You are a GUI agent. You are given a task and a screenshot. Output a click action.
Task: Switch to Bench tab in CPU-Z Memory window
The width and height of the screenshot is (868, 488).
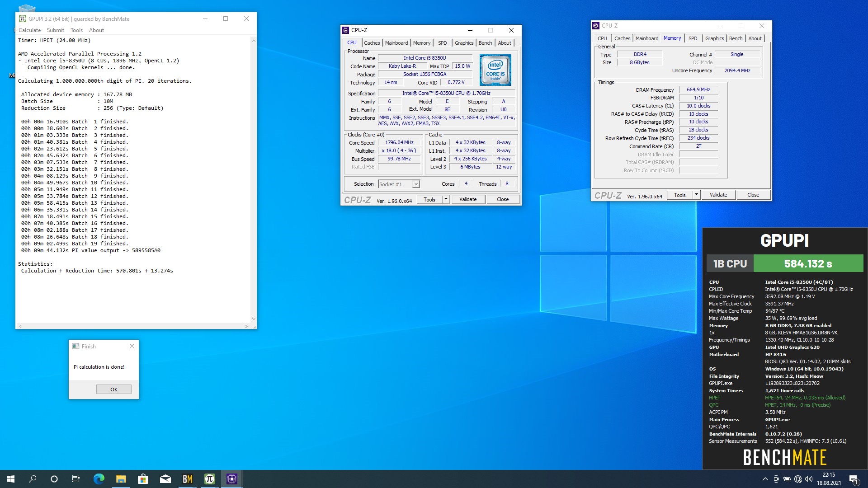tap(736, 38)
